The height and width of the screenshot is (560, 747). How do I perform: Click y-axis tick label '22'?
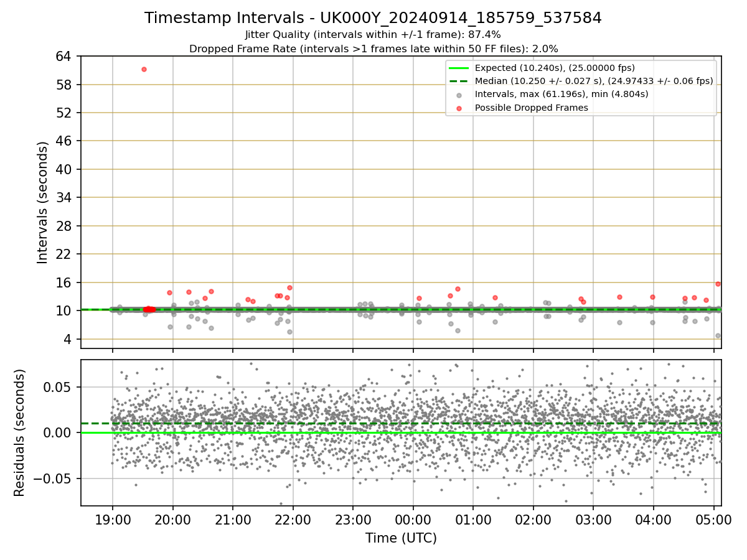coord(64,254)
